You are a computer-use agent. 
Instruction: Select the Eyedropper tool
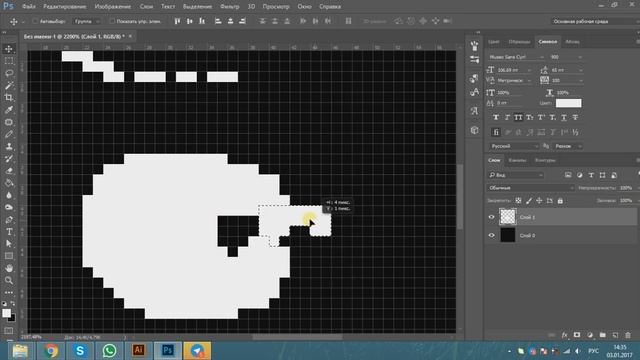9,110
